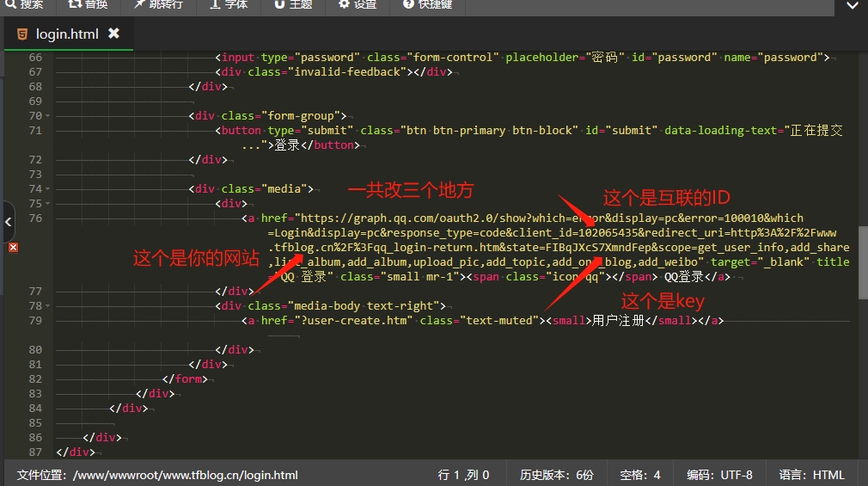
Task: Click the 搜索 (search) toolbar button
Action: tap(24, 5)
